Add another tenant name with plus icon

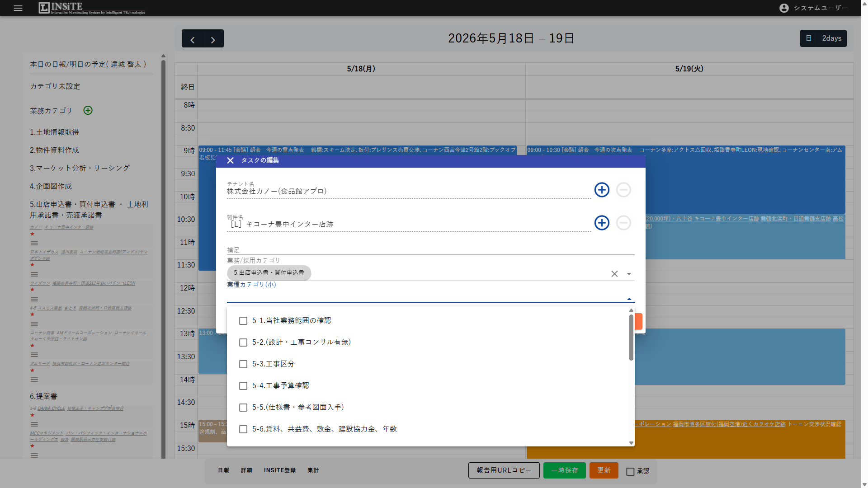pos(602,190)
